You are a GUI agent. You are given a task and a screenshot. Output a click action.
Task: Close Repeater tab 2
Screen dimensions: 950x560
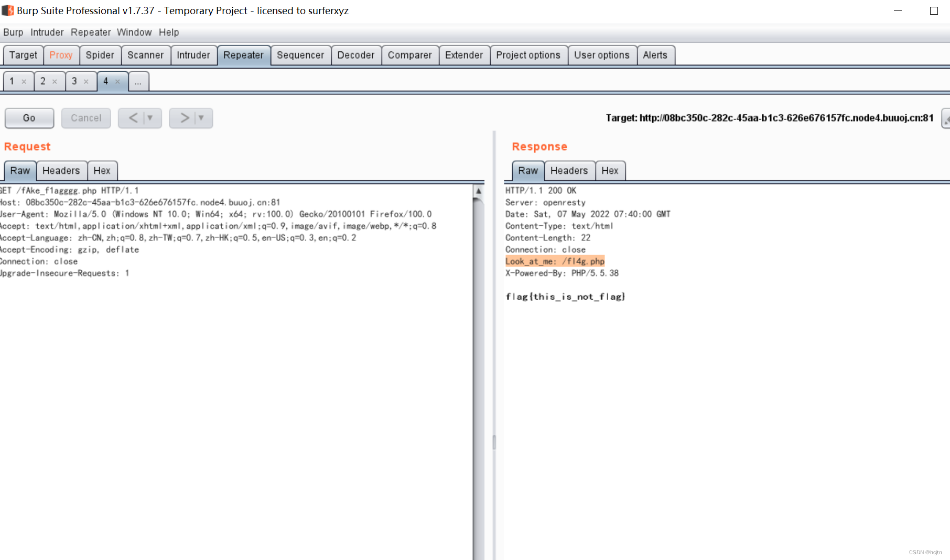coord(55,82)
